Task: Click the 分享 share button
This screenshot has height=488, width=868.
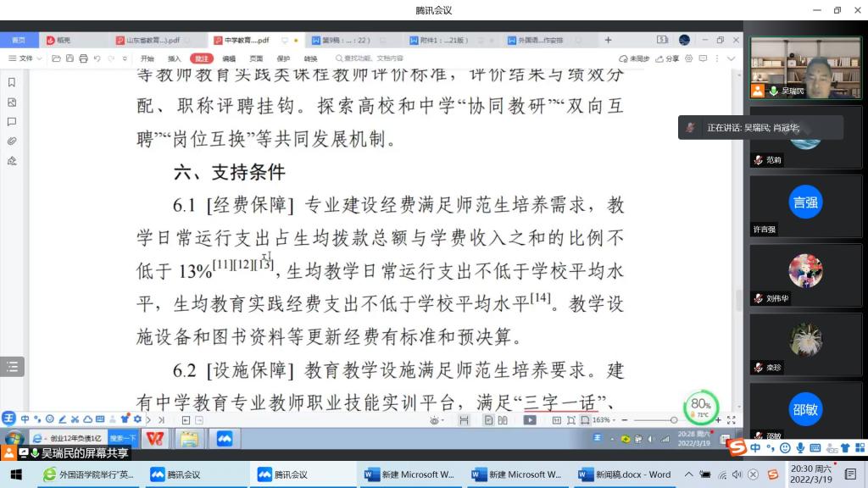Action: [x=668, y=58]
